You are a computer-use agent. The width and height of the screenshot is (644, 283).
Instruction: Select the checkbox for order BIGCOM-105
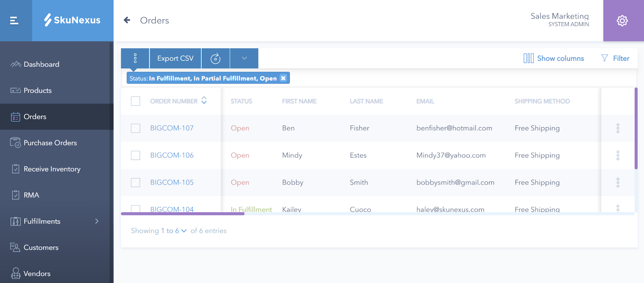tap(136, 183)
